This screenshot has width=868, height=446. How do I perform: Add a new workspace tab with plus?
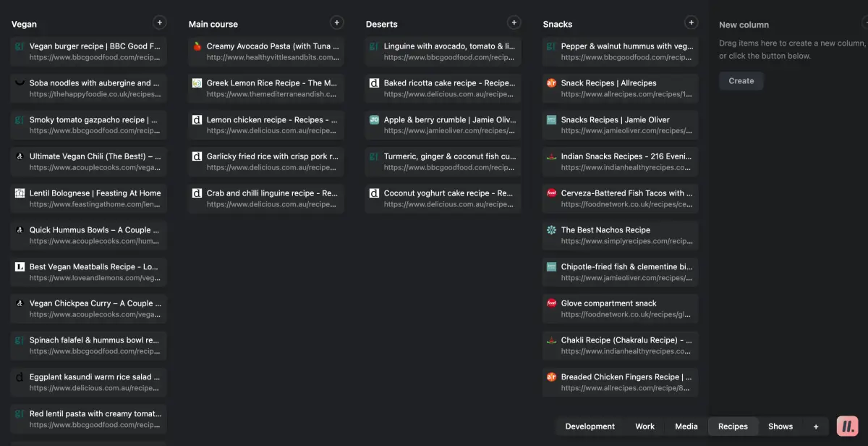pyautogui.click(x=816, y=426)
